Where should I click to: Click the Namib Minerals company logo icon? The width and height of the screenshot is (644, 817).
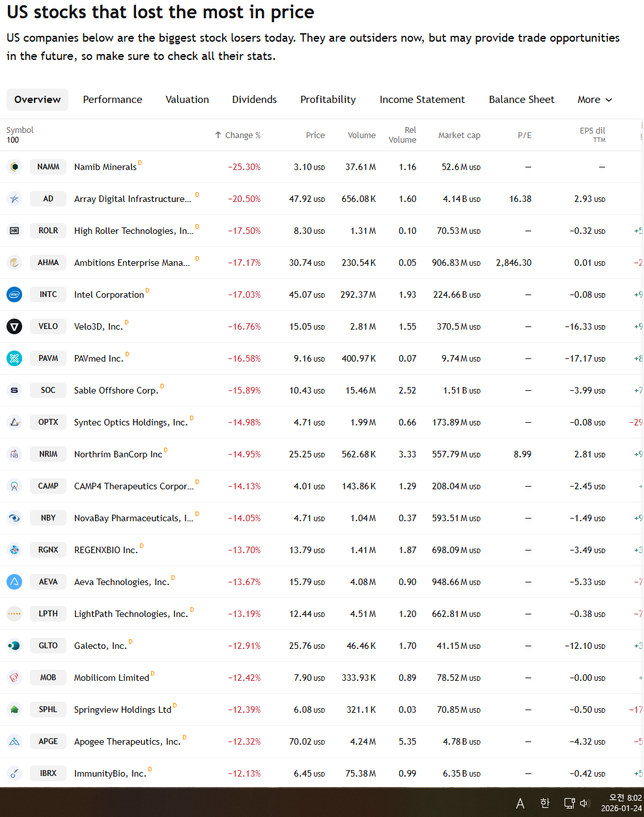click(x=14, y=167)
